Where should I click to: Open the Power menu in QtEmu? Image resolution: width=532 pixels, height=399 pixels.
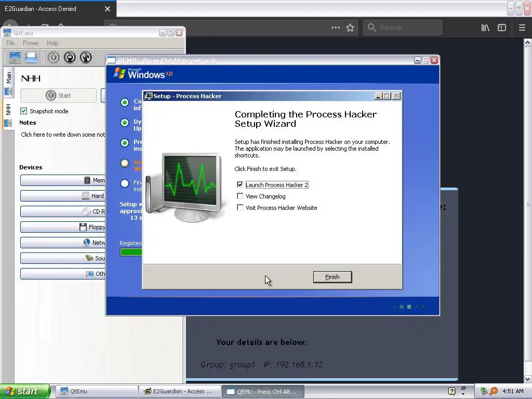[x=31, y=43]
